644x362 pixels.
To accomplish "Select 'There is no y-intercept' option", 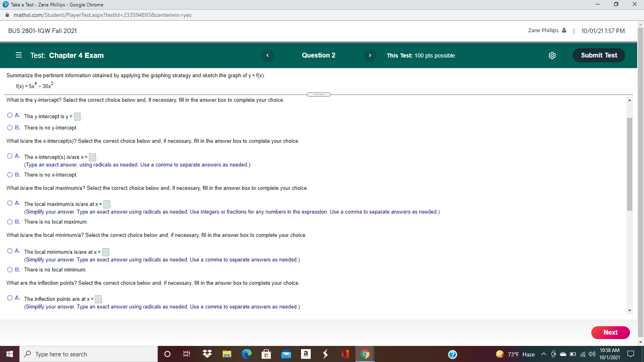I will click(x=10, y=128).
